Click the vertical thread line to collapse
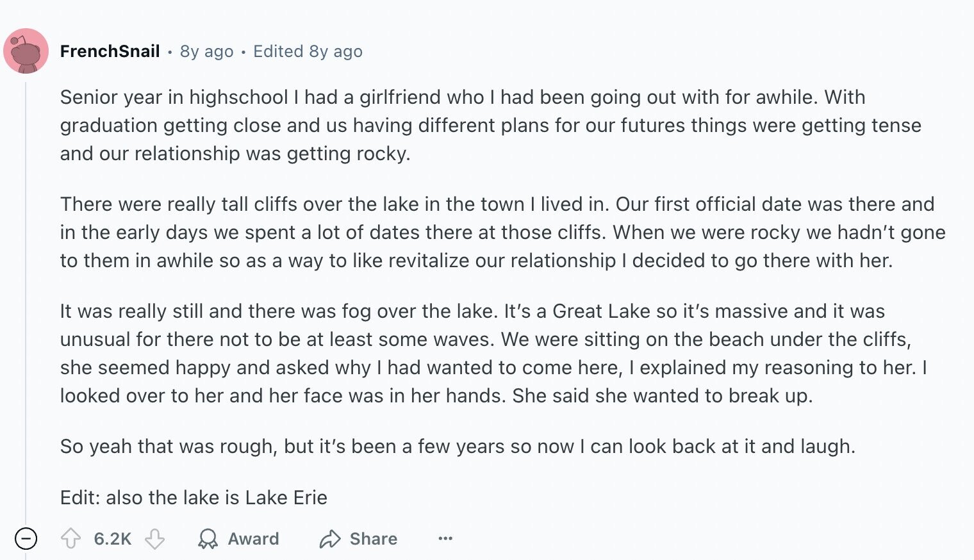This screenshot has width=974, height=560. tap(26, 301)
